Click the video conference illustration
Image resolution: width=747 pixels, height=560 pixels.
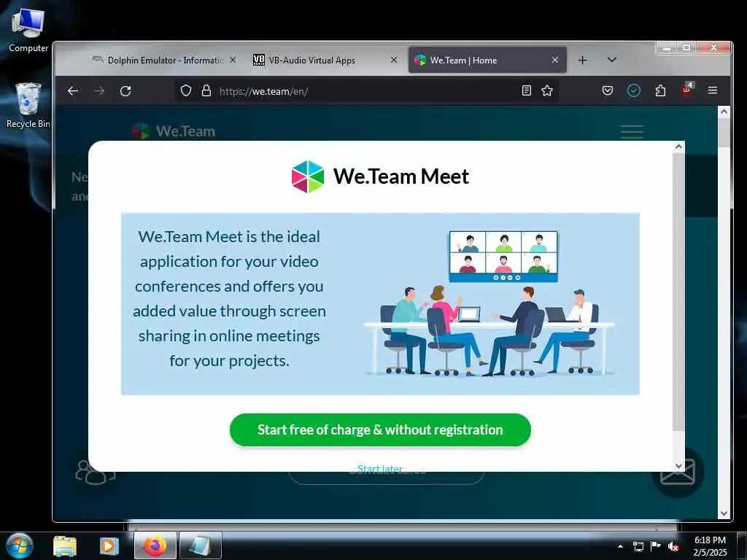(489, 303)
